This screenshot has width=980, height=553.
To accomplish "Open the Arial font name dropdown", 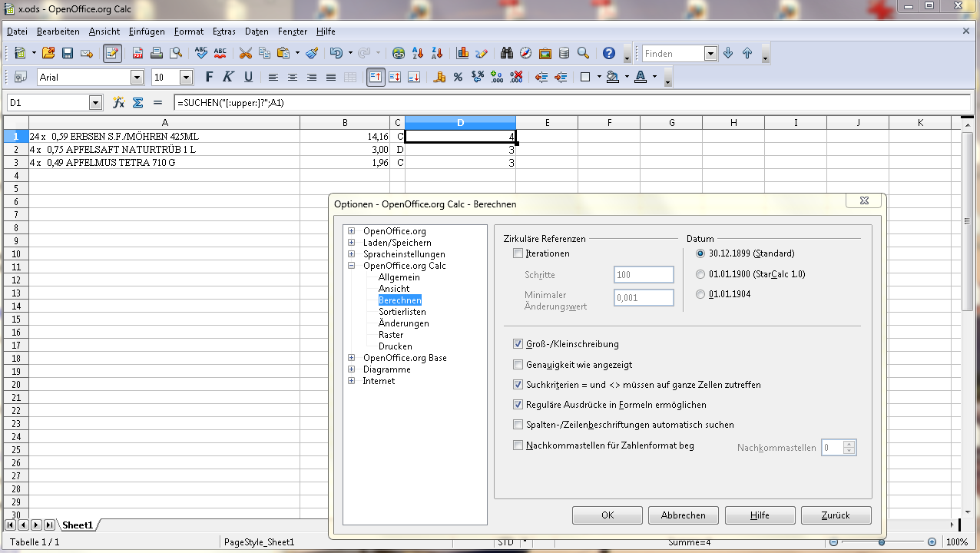I will click(x=137, y=77).
